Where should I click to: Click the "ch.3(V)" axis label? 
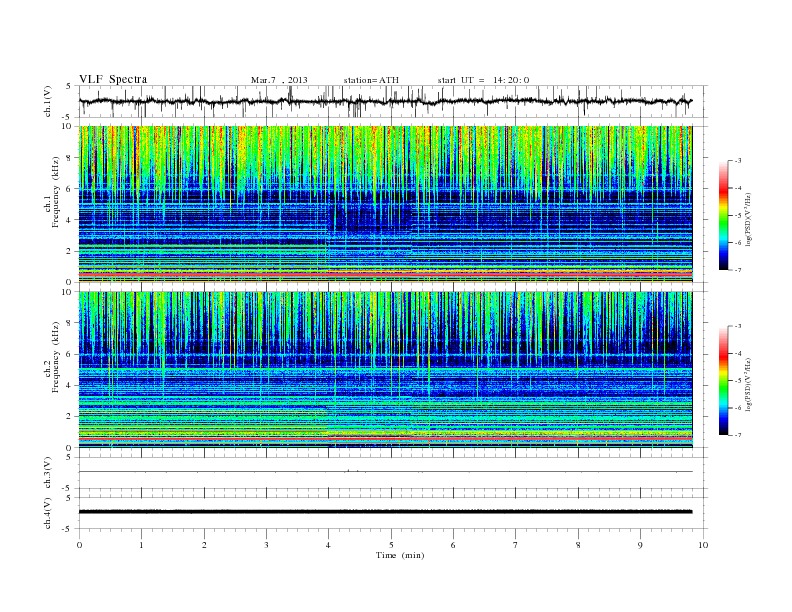pyautogui.click(x=47, y=473)
